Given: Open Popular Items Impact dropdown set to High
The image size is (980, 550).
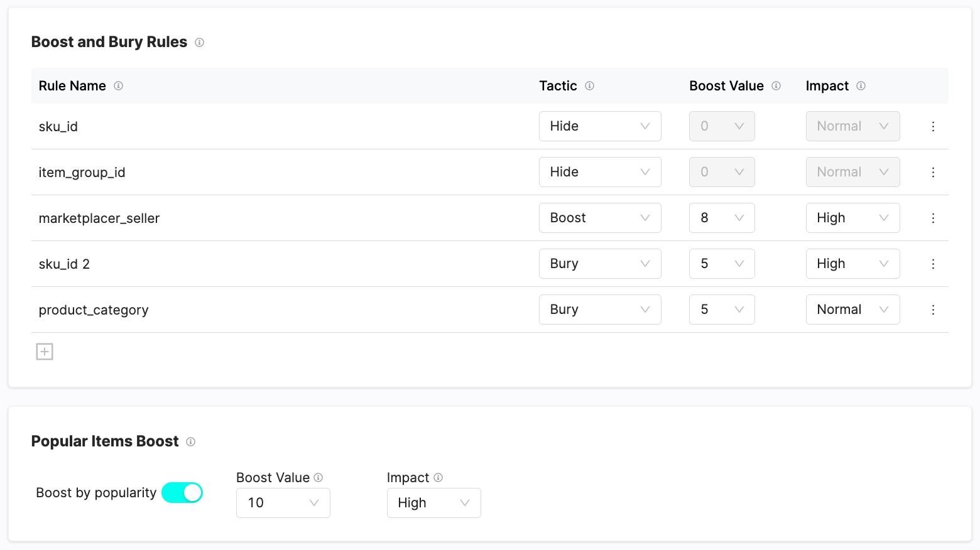Looking at the screenshot, I should click(434, 503).
